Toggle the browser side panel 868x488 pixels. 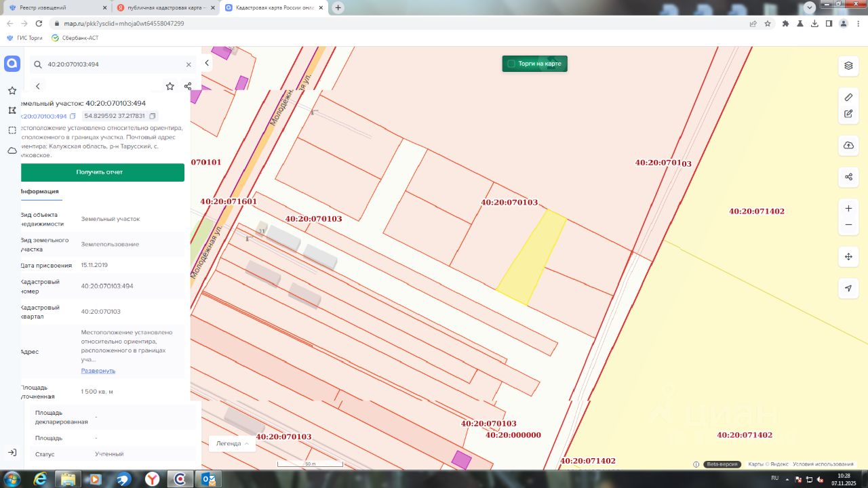829,23
